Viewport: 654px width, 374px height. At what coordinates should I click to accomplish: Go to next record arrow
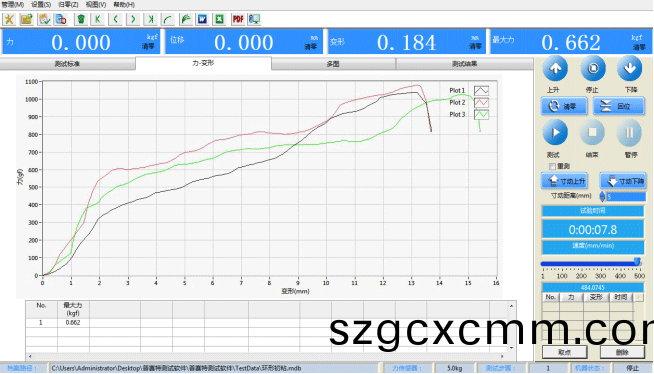pos(133,19)
